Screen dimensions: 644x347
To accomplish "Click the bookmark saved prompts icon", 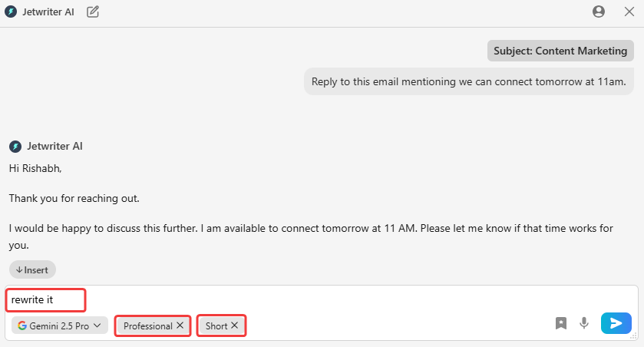I will pyautogui.click(x=561, y=324).
